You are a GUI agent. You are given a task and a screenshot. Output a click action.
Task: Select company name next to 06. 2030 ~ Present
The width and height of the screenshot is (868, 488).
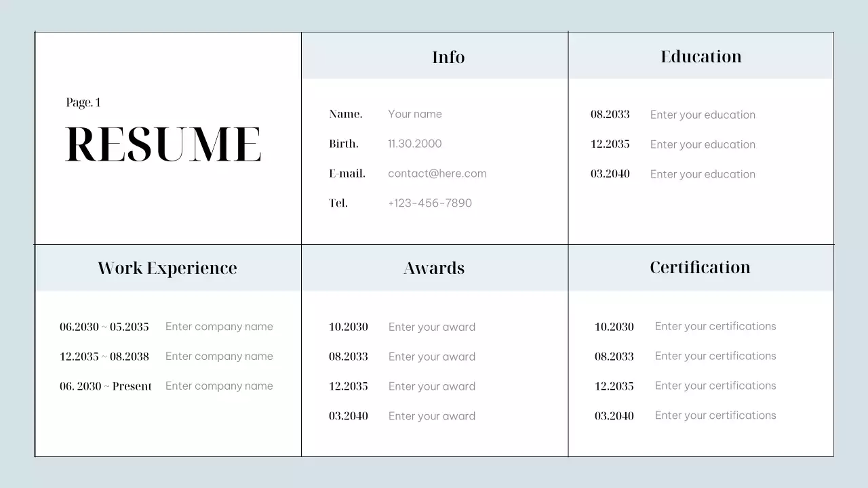219,386
